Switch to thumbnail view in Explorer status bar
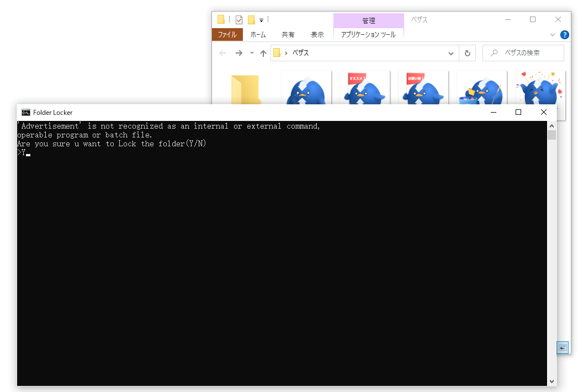This screenshot has height=392, width=578. point(563,347)
